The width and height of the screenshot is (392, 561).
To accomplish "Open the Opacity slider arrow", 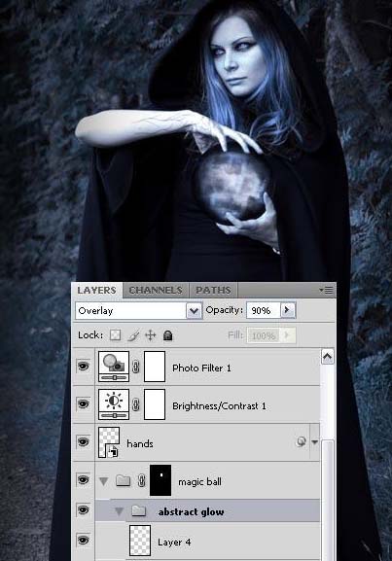I will tap(287, 310).
